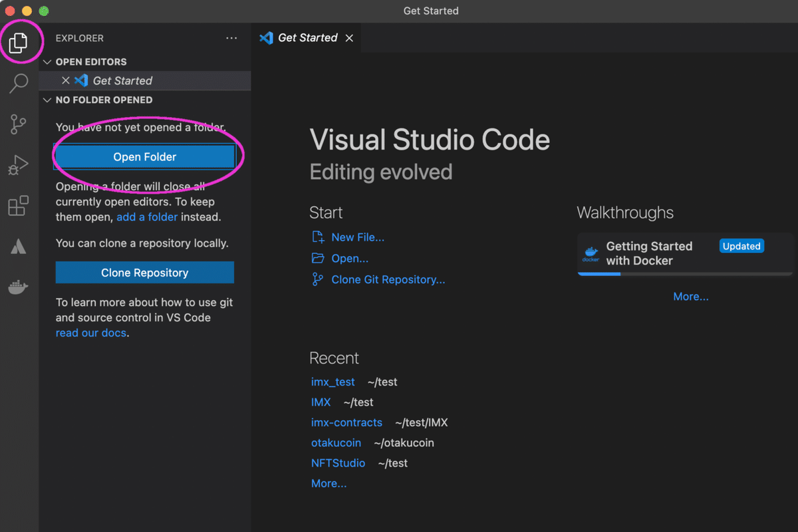Image resolution: width=798 pixels, height=532 pixels.
Task: Click the Clone Repository button
Action: pos(145,273)
